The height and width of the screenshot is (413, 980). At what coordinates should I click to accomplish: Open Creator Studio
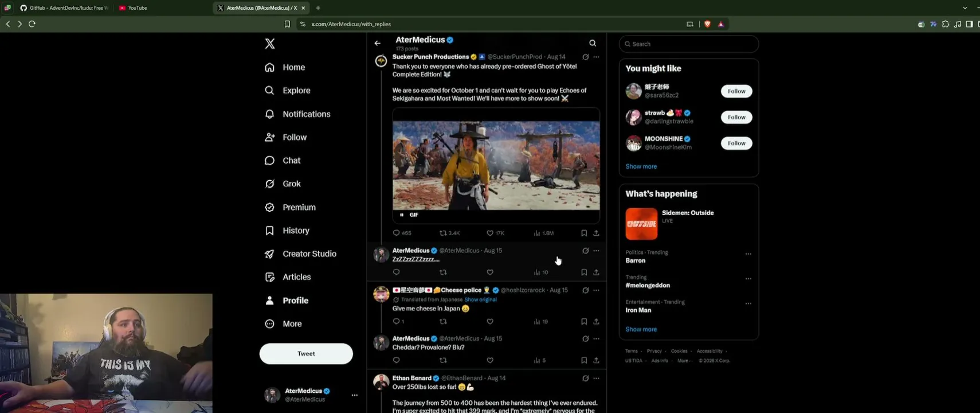(300, 254)
